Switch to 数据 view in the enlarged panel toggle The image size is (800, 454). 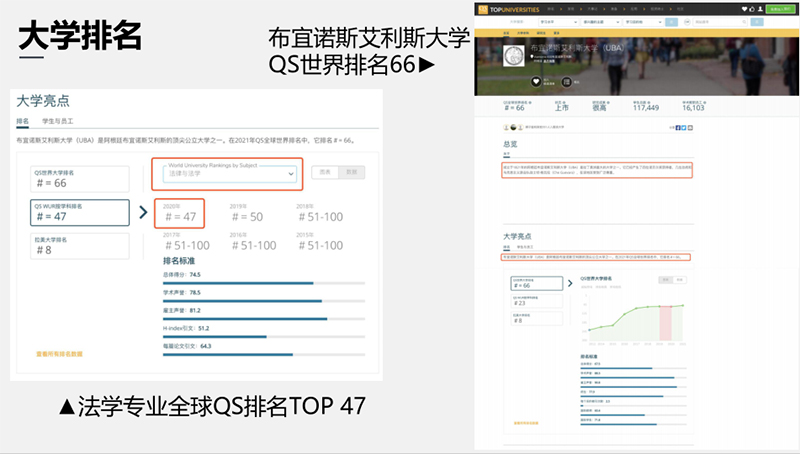click(352, 172)
